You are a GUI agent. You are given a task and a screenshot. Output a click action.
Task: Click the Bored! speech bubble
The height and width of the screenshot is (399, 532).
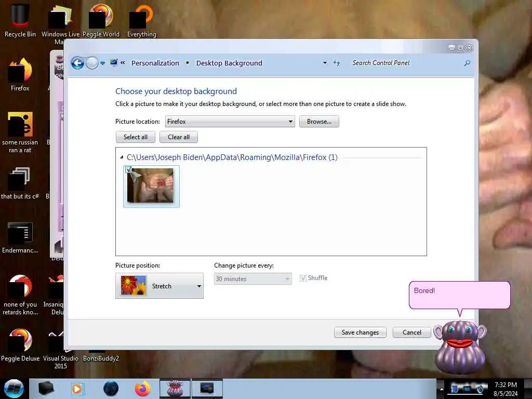tap(459, 295)
